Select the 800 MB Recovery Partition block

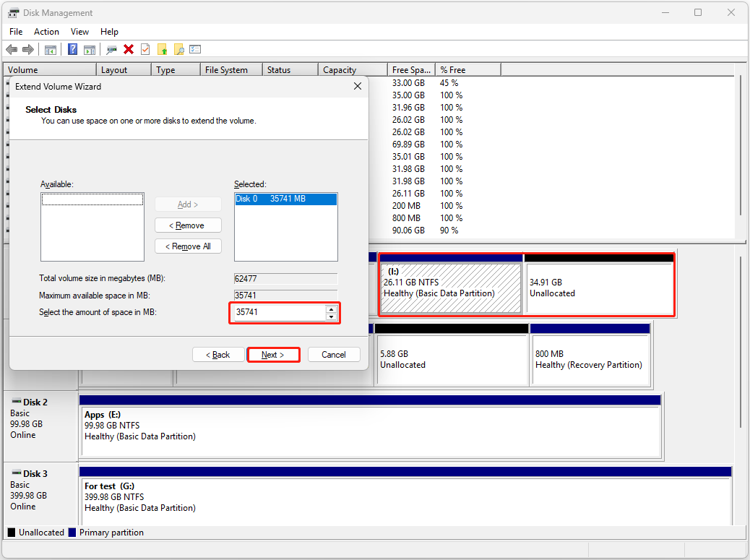pos(590,360)
